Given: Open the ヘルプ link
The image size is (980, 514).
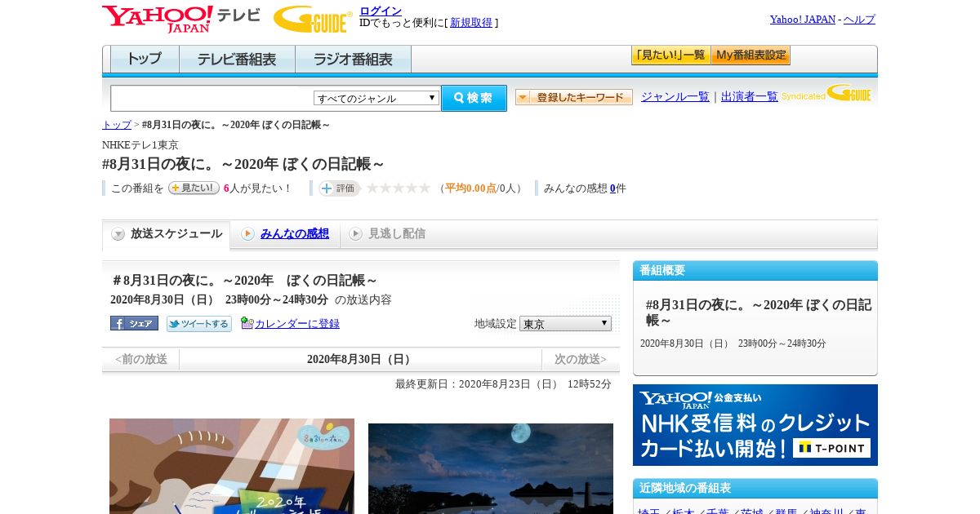Looking at the screenshot, I should coord(859,20).
